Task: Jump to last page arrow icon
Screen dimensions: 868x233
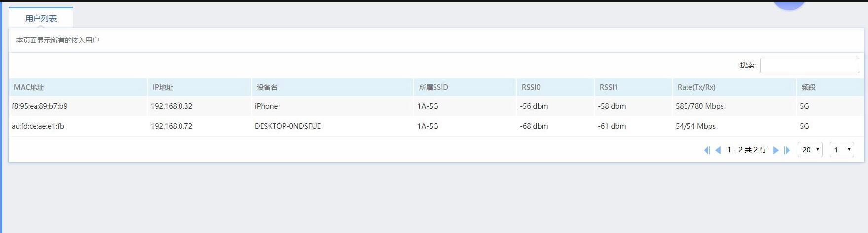Action: 787,150
